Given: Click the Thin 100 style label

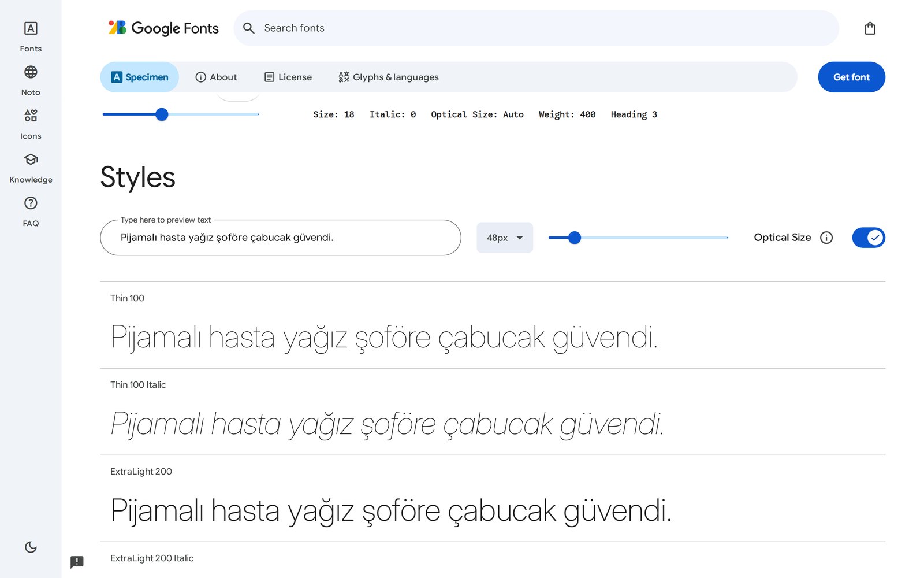Looking at the screenshot, I should pyautogui.click(x=127, y=298).
